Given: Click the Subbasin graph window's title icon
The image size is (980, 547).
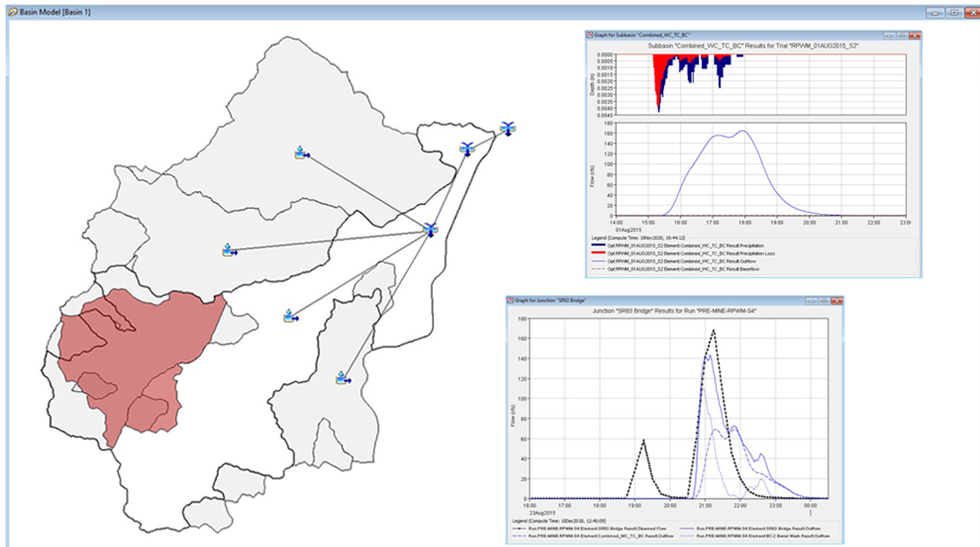Looking at the screenshot, I should pos(590,35).
